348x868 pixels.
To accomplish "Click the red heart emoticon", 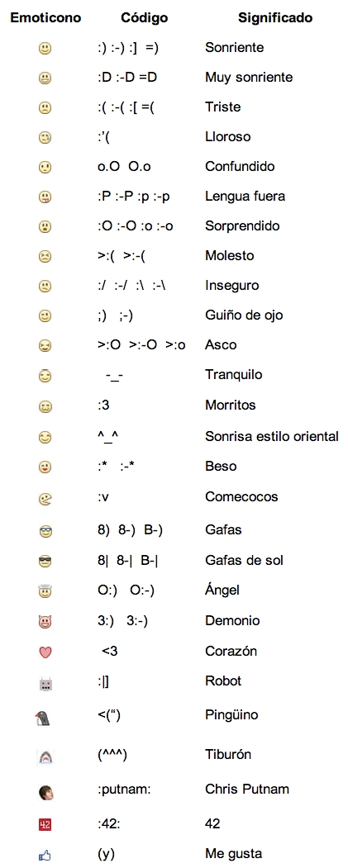I will pos(45,652).
